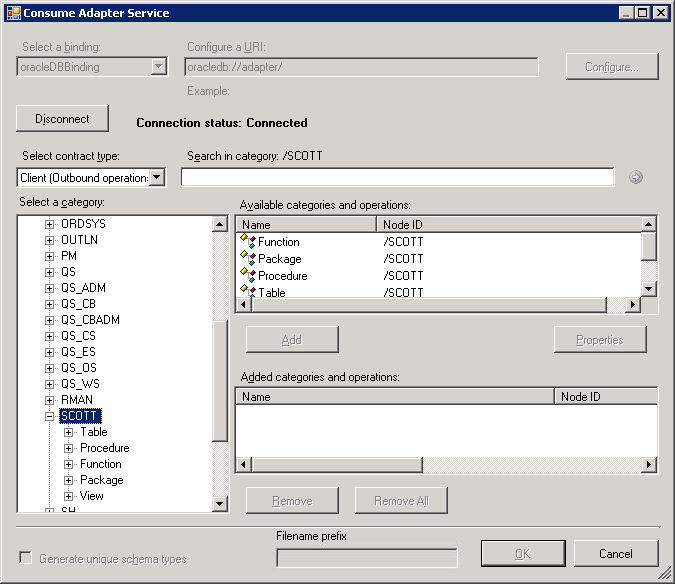Click Name column header in added operations
The height and width of the screenshot is (584, 675).
395,396
